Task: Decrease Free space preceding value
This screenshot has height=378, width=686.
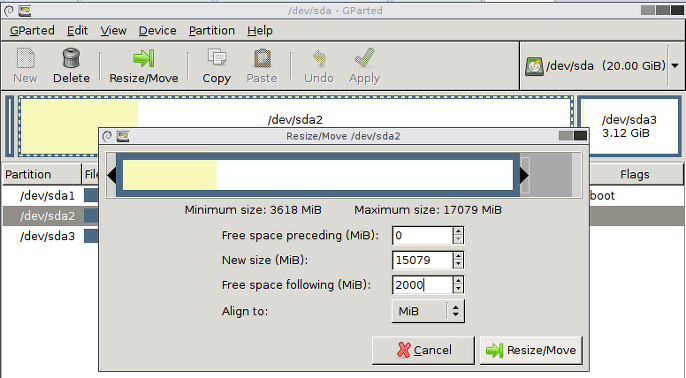Action: (458, 239)
